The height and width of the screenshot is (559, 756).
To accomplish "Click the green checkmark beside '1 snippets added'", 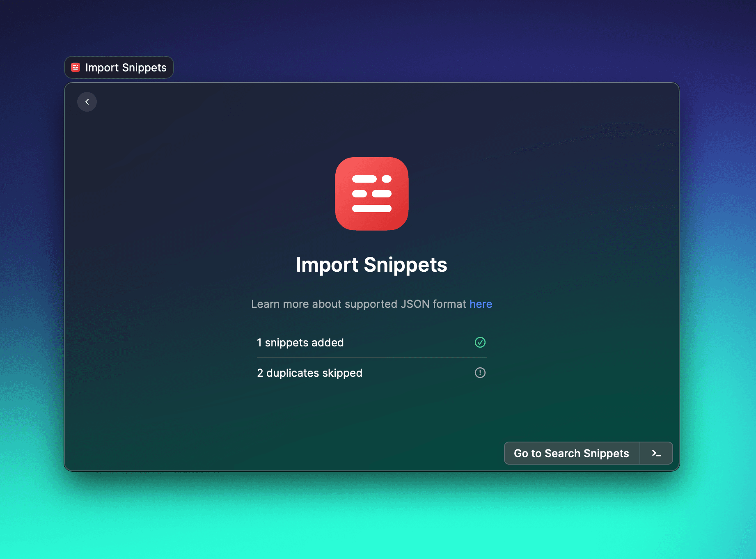I will [480, 342].
